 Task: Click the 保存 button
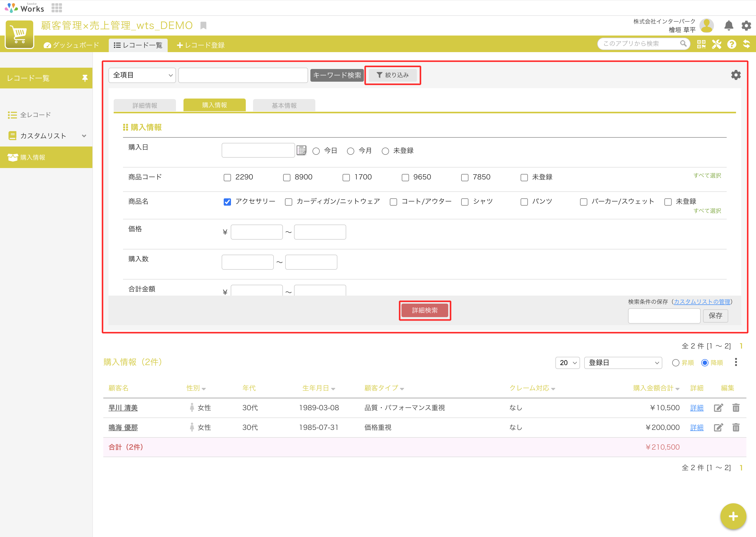point(715,316)
